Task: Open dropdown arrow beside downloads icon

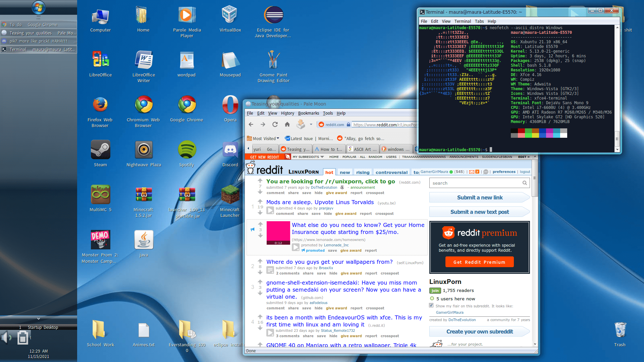Action: [x=311, y=124]
